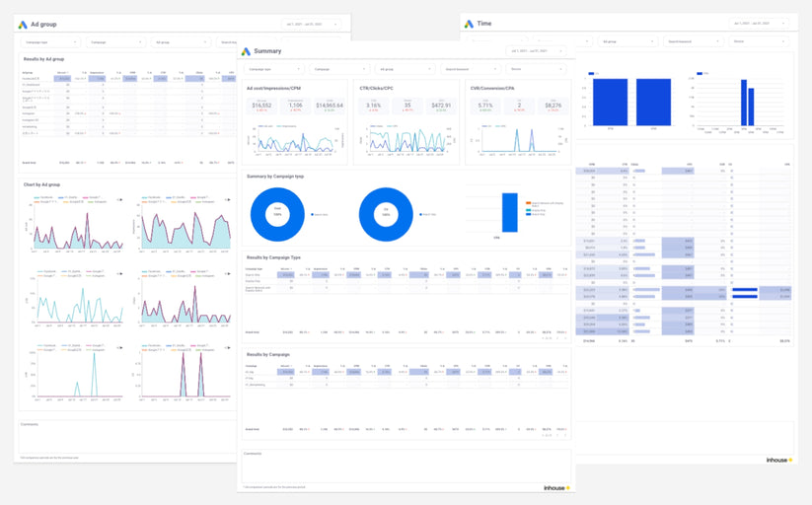Click the Comments box on Summary page
The image size is (812, 505).
click(x=405, y=467)
